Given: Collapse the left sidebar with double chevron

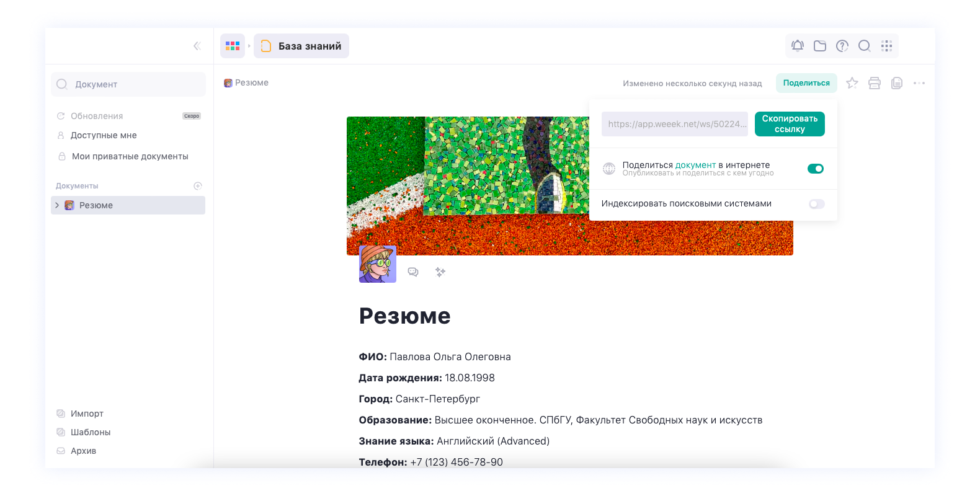Looking at the screenshot, I should pyautogui.click(x=197, y=46).
